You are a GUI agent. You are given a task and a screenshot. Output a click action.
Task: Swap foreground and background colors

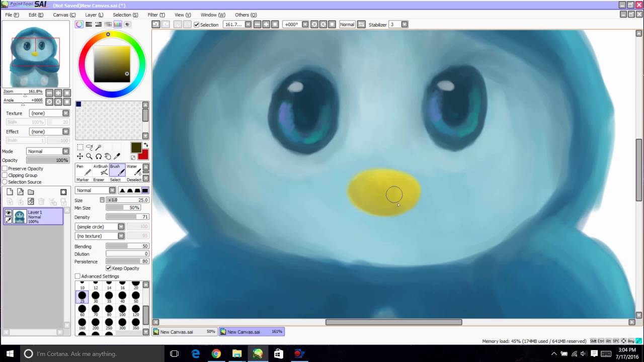coord(146,145)
